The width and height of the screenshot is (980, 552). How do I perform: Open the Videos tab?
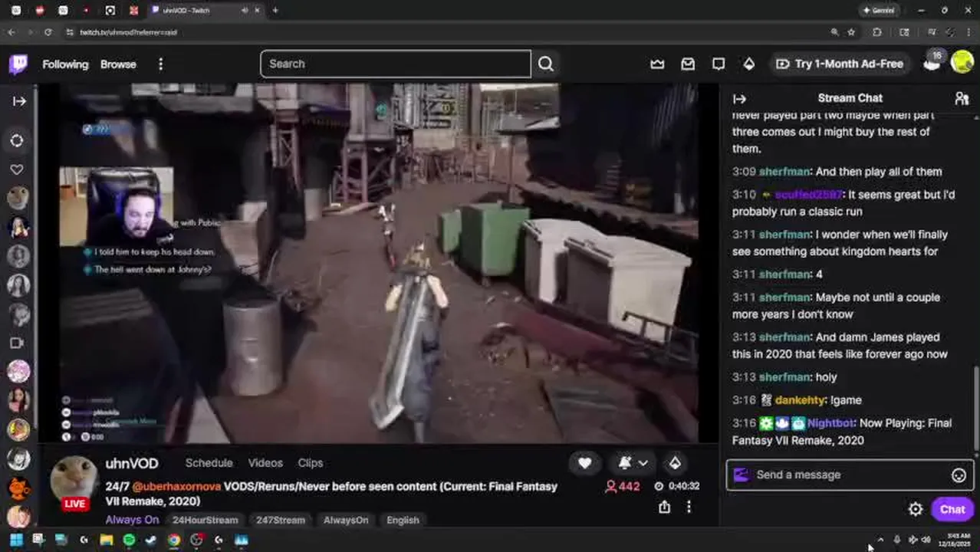265,463
